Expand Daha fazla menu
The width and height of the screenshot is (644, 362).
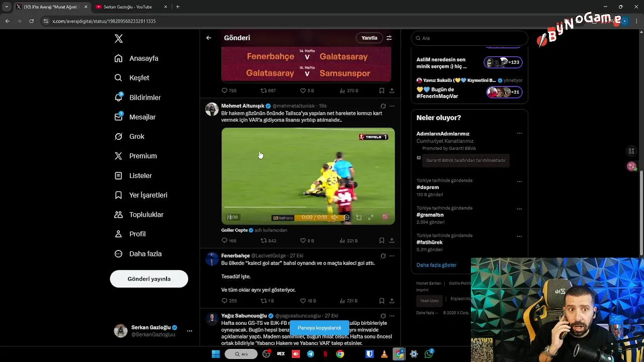(138, 254)
